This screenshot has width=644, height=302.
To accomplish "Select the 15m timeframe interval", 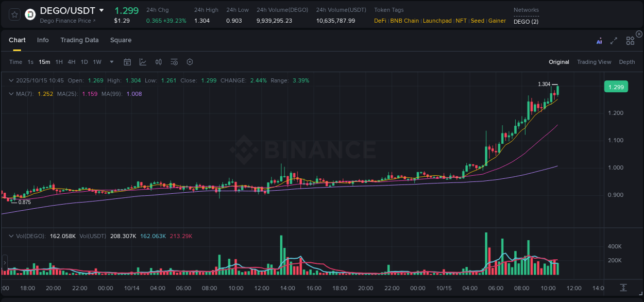I will click(x=44, y=62).
